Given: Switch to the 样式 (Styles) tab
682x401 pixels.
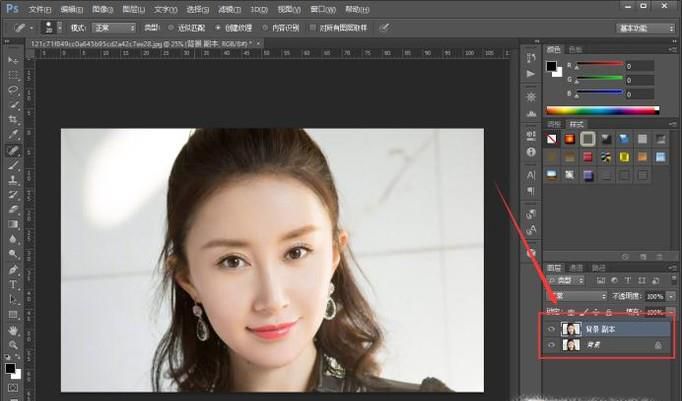Looking at the screenshot, I should (577, 124).
